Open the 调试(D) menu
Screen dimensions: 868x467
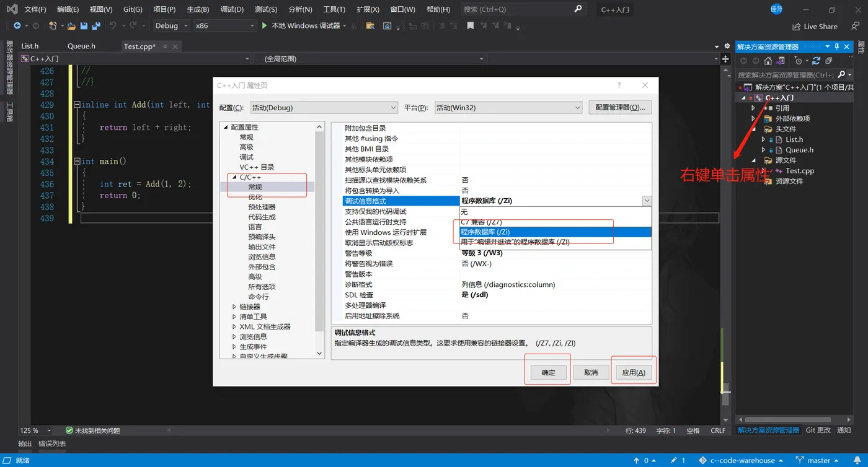click(232, 9)
